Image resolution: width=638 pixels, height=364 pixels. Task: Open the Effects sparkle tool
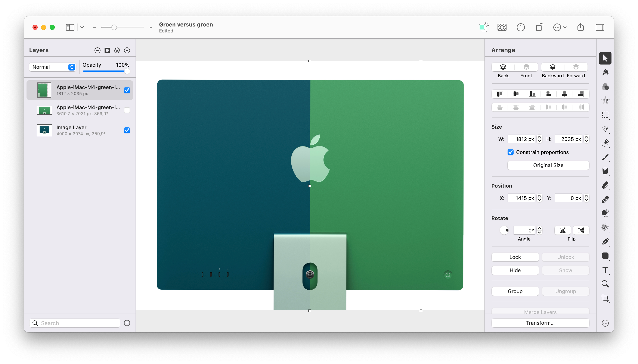point(605,100)
